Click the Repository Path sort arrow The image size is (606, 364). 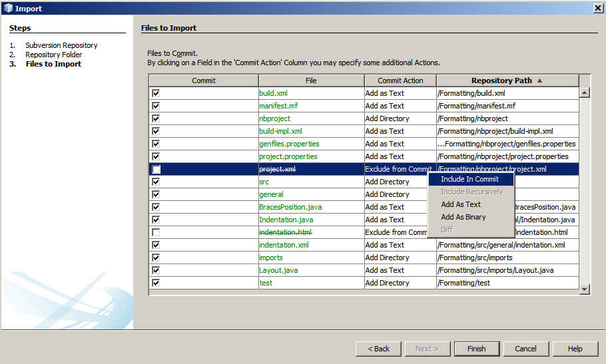539,81
